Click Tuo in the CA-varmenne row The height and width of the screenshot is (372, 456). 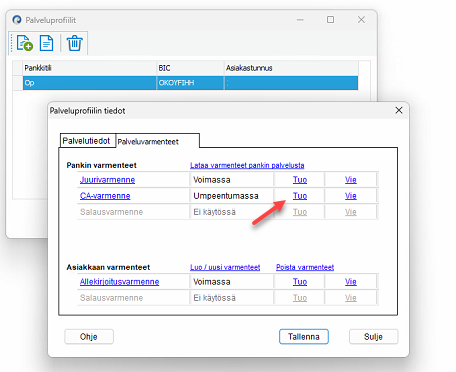tap(300, 196)
